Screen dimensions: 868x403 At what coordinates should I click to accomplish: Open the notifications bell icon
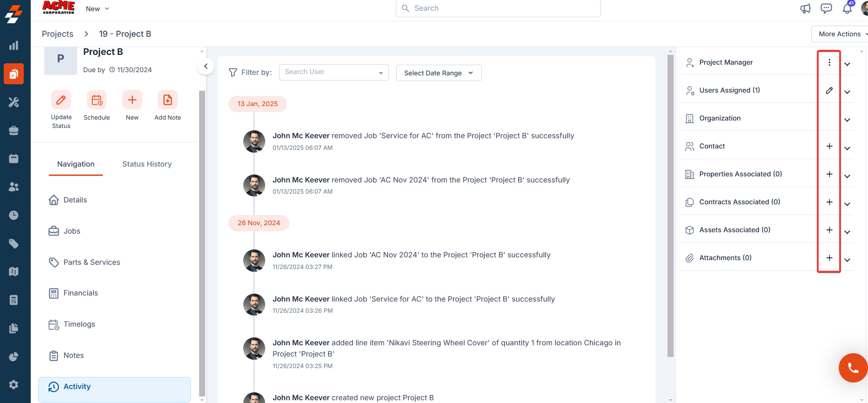pos(848,8)
